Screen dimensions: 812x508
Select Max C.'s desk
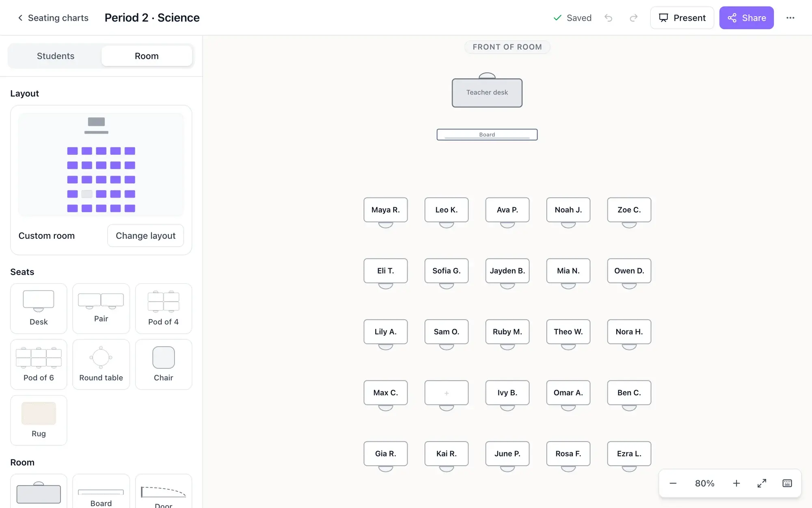pos(386,393)
